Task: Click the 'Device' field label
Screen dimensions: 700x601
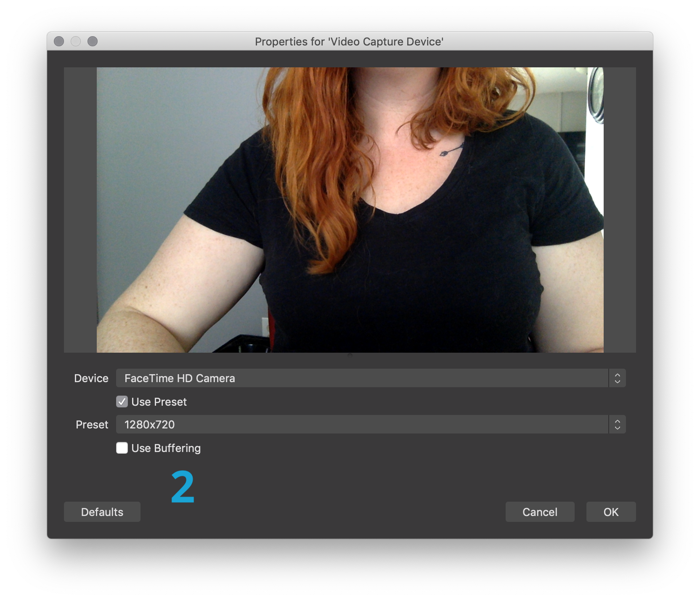Action: (91, 378)
